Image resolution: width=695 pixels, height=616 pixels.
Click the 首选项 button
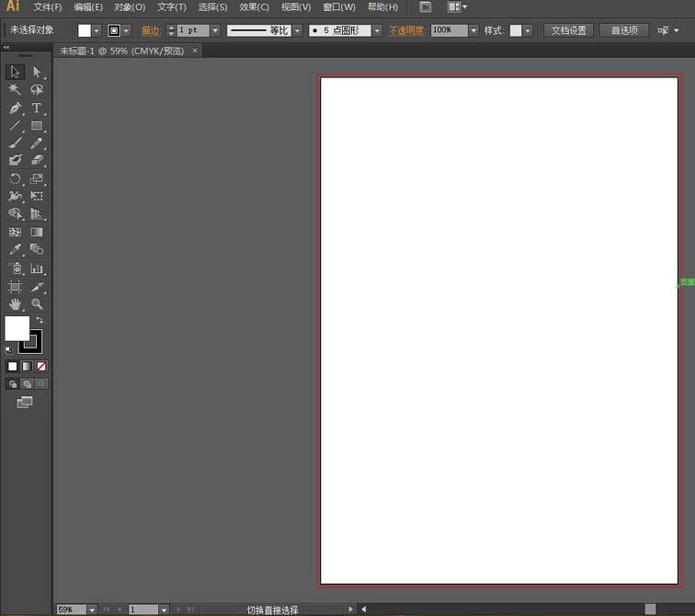click(624, 30)
